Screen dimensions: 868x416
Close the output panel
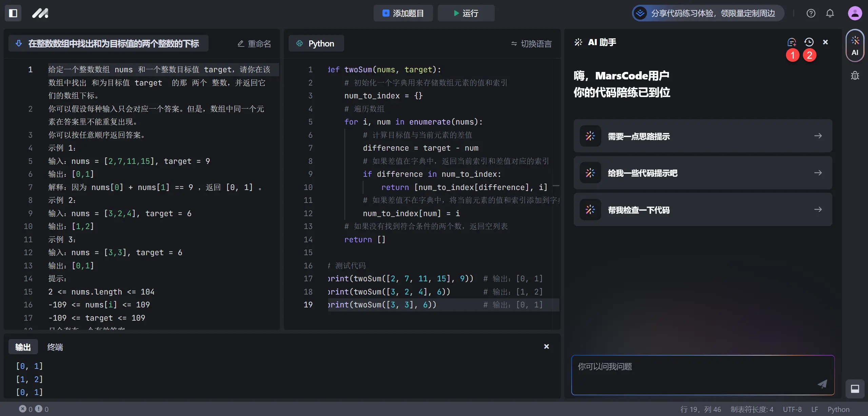[546, 346]
